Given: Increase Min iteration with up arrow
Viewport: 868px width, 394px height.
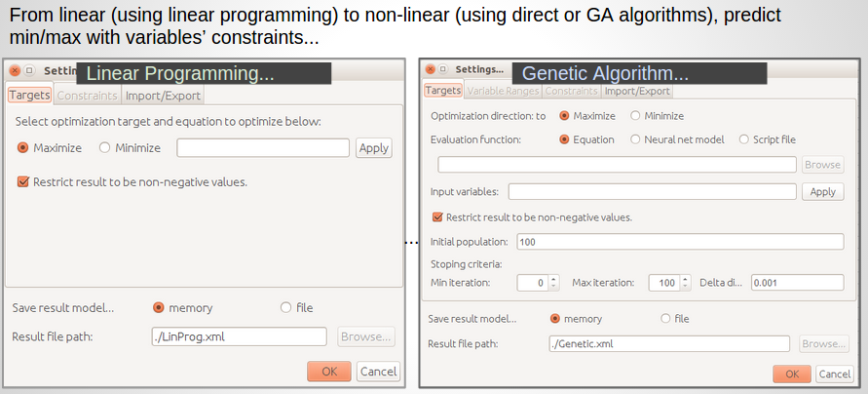Looking at the screenshot, I should (x=553, y=279).
